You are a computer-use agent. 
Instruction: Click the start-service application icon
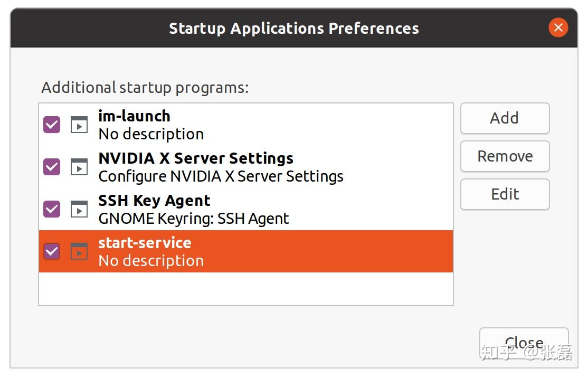click(79, 251)
